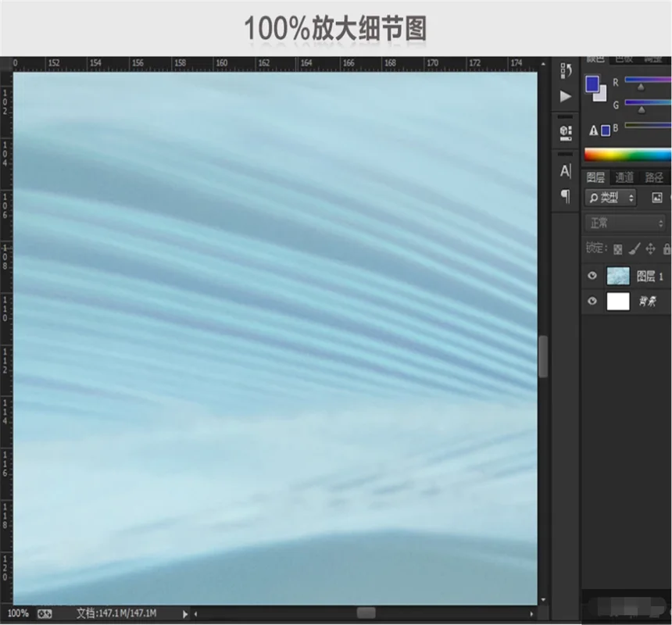
Task: Click vertical scrollbar down arrow
Action: coord(543,600)
